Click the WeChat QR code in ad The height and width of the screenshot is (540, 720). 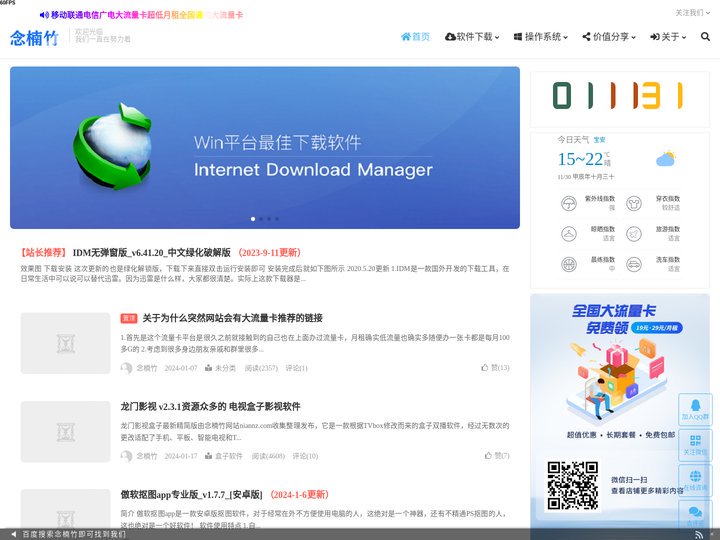point(573,486)
